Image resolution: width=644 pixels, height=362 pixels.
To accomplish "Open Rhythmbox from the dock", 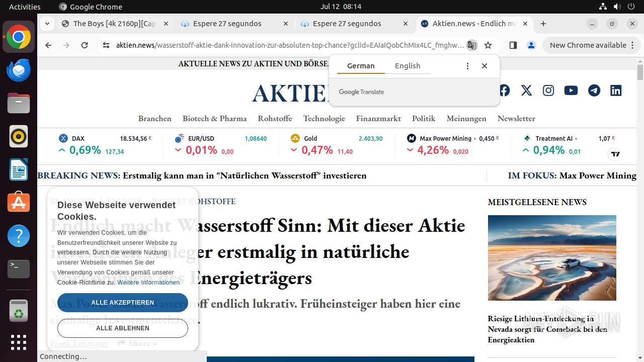I will (19, 136).
